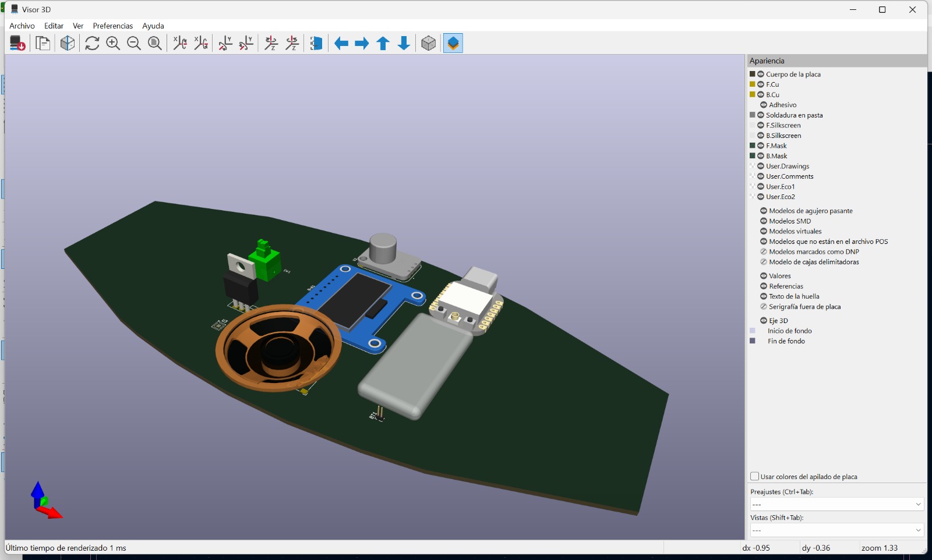Hide the F.Silkscreen layer
This screenshot has height=560, width=932.
point(762,125)
